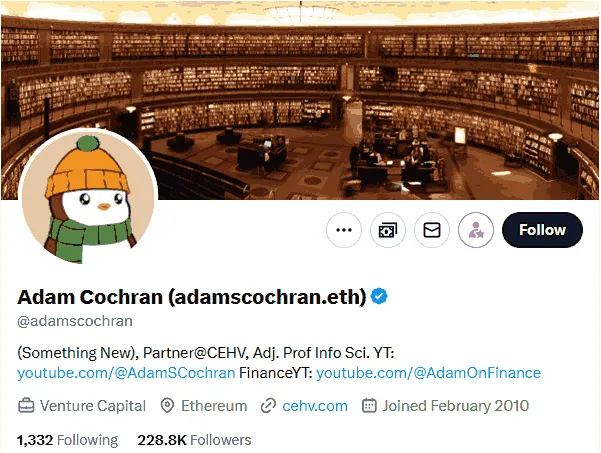View the 1,332 Following list
The image size is (601, 453).
(x=67, y=440)
